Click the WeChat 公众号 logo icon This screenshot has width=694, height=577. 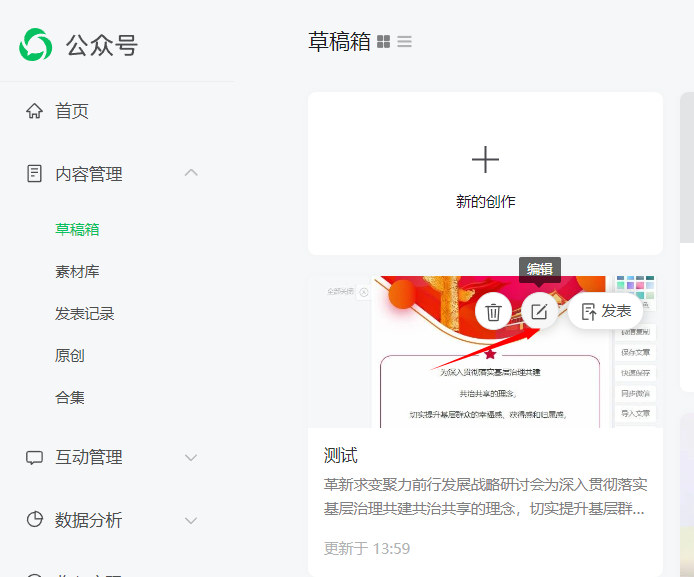35,44
